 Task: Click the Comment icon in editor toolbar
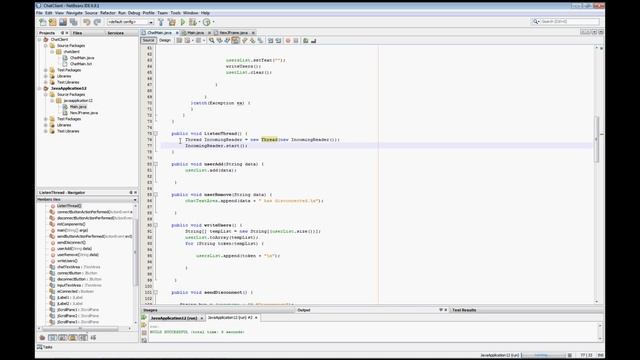(x=305, y=40)
